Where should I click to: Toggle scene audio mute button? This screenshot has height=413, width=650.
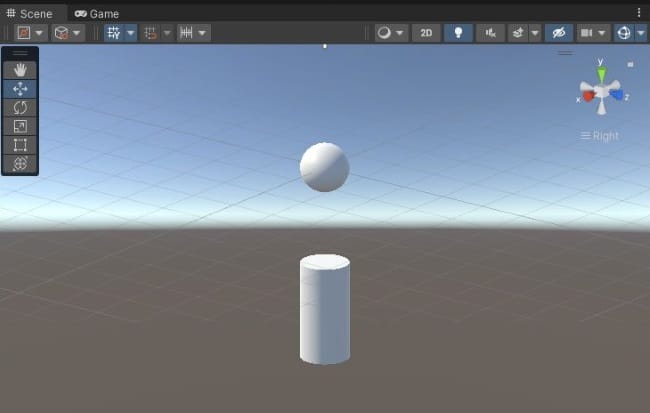tap(490, 33)
